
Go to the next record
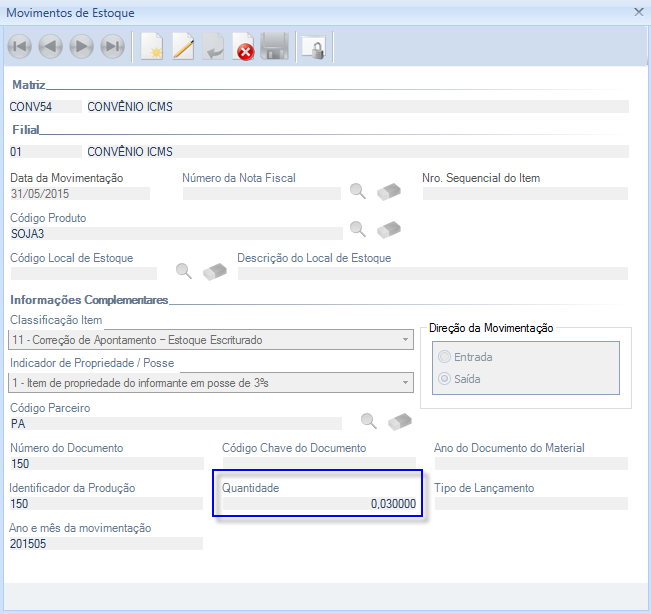pyautogui.click(x=81, y=46)
